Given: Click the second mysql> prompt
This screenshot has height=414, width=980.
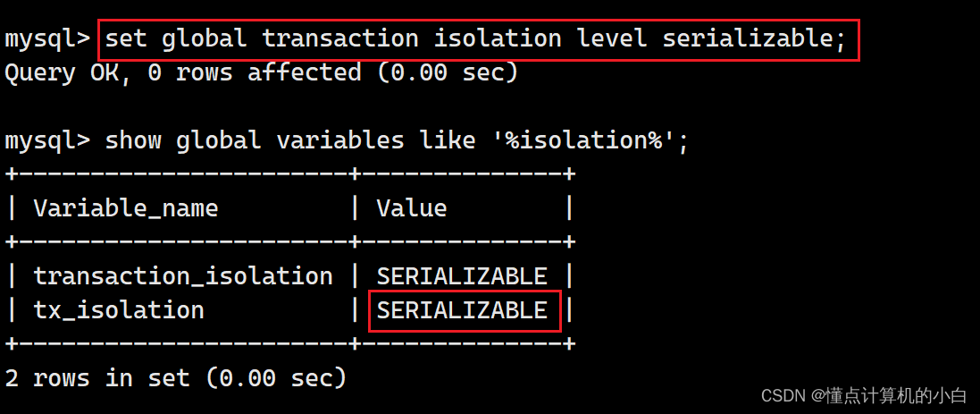Looking at the screenshot, I should coord(48,140).
